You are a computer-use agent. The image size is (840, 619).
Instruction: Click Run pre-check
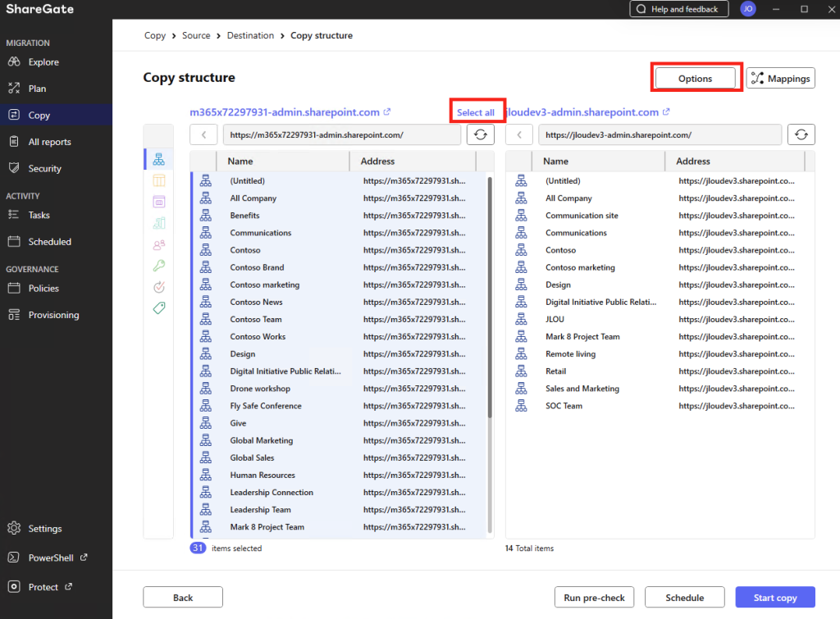594,597
